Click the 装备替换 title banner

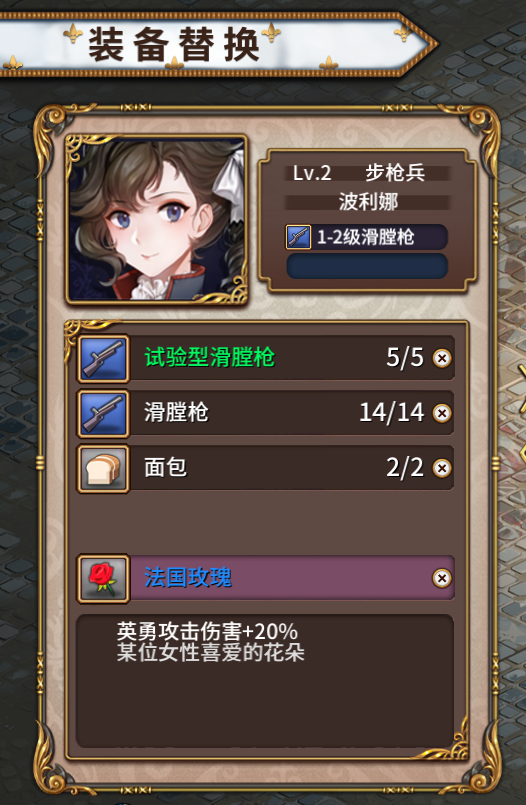click(x=216, y=45)
